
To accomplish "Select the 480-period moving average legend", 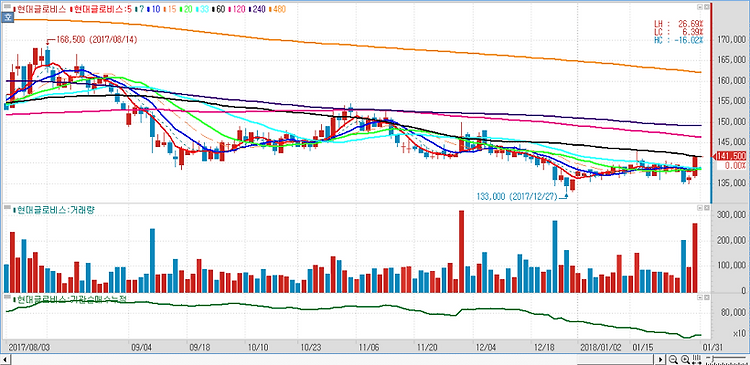I will 278,9.
